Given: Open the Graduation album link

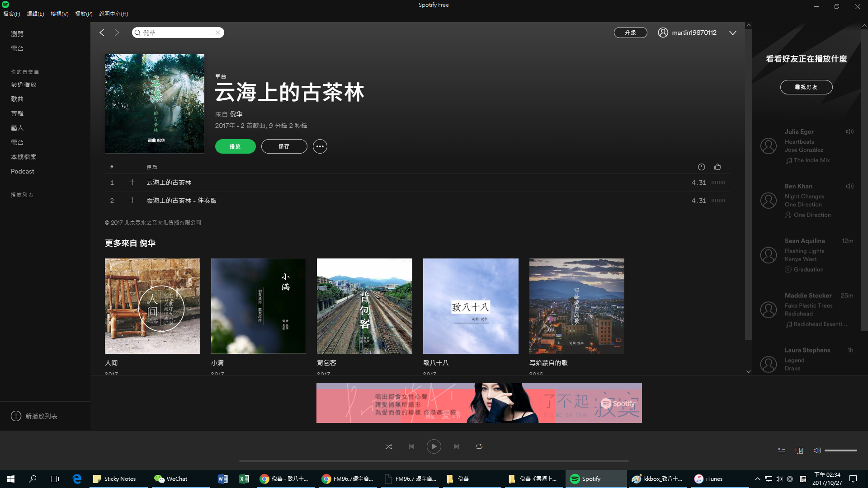Looking at the screenshot, I should point(808,269).
